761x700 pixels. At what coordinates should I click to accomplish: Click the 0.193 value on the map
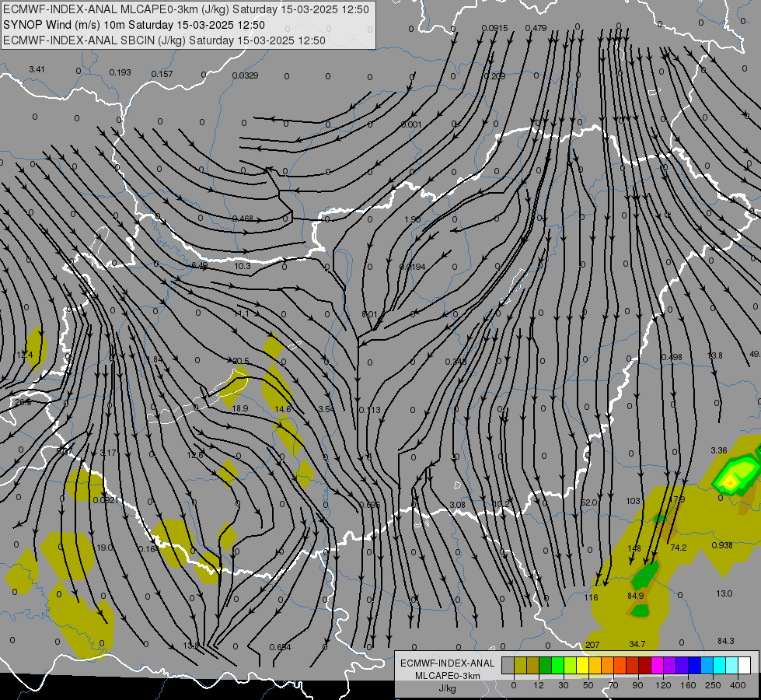[x=120, y=72]
